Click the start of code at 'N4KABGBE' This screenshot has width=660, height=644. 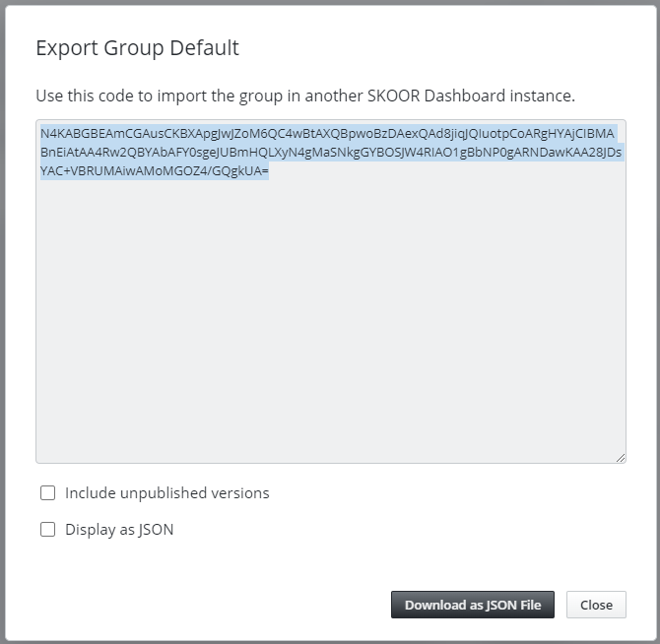[70, 133]
